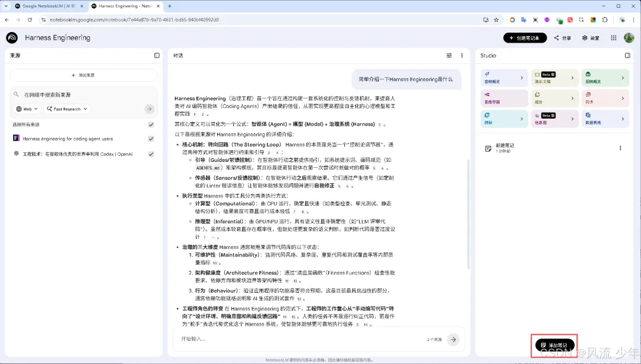Reload the page
The width and height of the screenshot is (641, 364).
(x=30, y=20)
